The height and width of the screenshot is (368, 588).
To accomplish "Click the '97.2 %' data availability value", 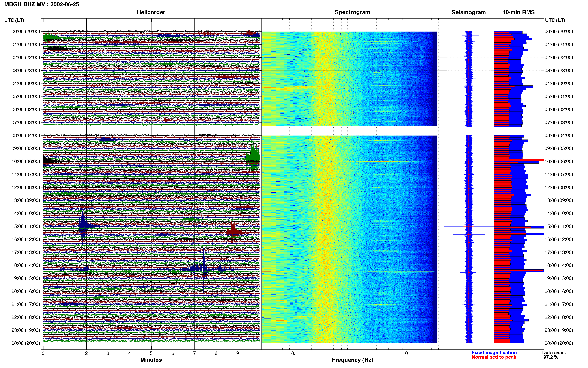I will point(551,357).
